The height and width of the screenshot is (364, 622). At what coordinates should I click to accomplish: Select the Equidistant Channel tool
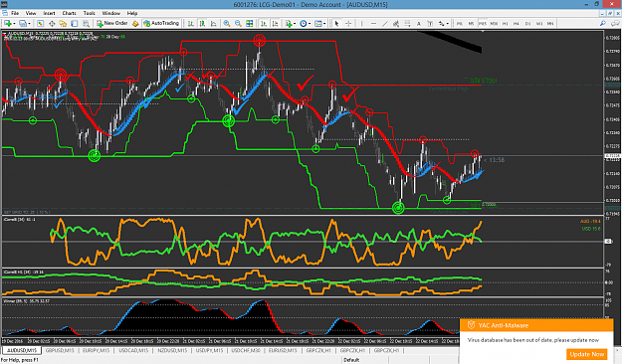coord(396,24)
